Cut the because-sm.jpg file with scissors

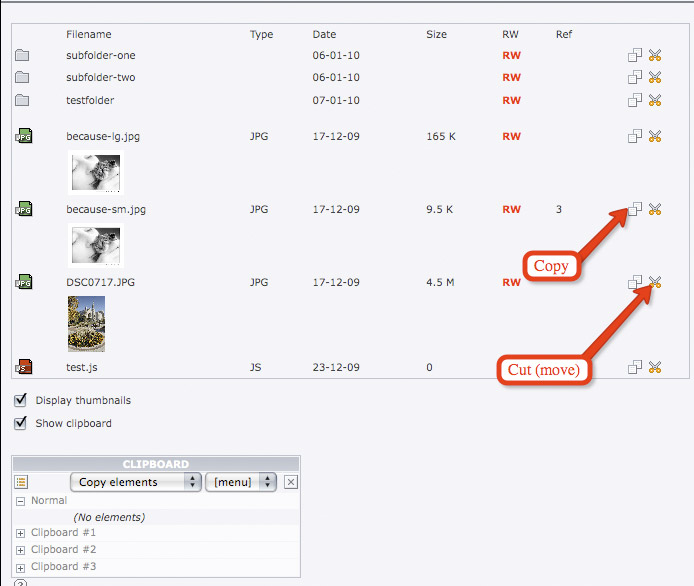[x=655, y=209]
